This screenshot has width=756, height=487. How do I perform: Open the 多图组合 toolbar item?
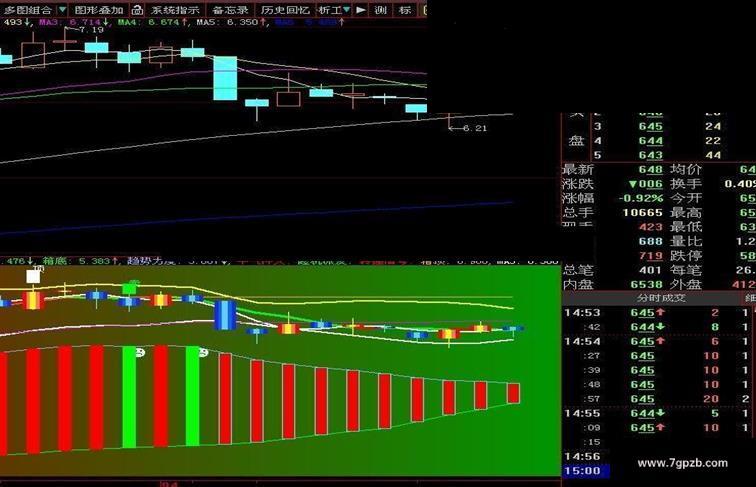[28, 10]
